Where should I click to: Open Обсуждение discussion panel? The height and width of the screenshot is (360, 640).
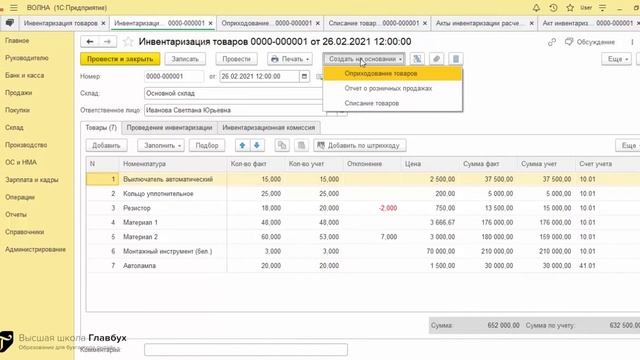click(x=590, y=42)
